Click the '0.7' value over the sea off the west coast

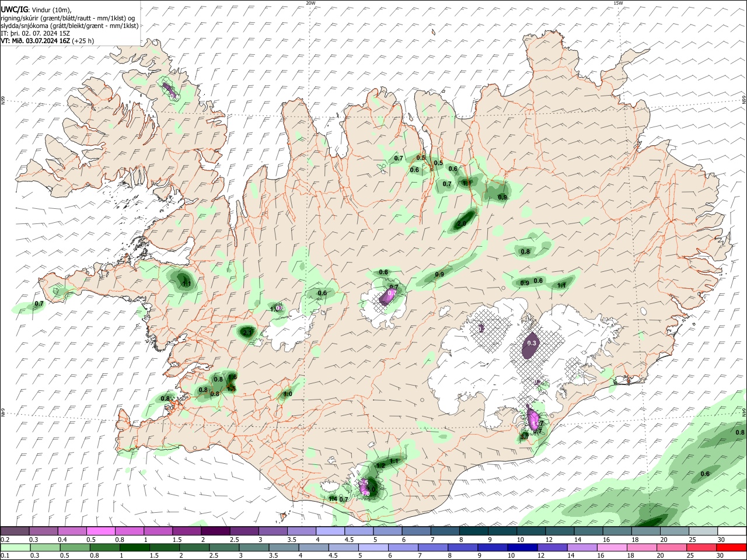point(39,304)
